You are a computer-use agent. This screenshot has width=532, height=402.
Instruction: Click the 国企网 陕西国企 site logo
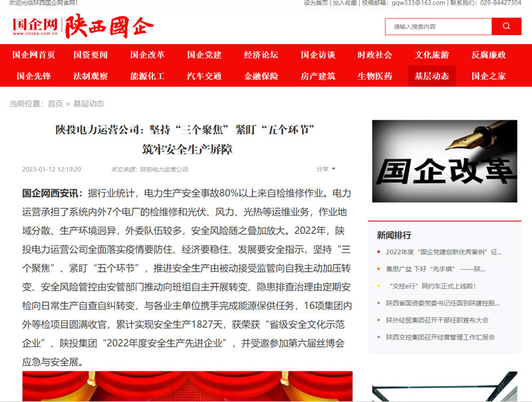point(83,27)
